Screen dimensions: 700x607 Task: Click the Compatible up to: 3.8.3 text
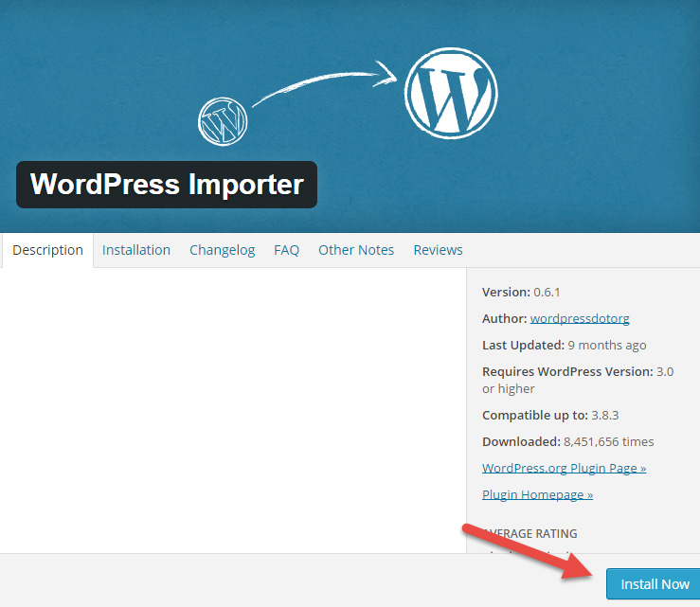tap(550, 415)
